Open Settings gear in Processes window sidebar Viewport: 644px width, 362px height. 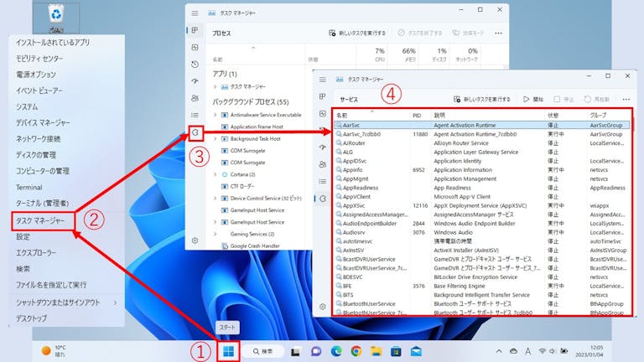(195, 240)
